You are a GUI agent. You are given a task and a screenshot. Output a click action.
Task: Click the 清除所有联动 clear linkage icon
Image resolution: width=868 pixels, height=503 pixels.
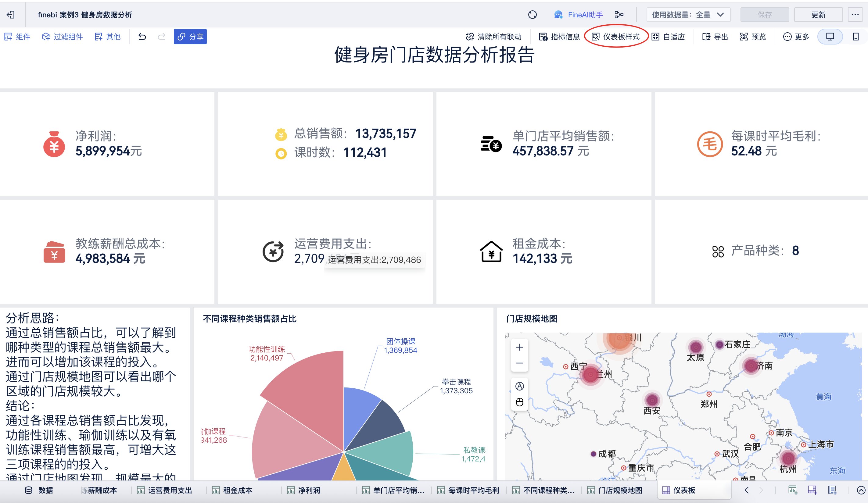tap(470, 37)
